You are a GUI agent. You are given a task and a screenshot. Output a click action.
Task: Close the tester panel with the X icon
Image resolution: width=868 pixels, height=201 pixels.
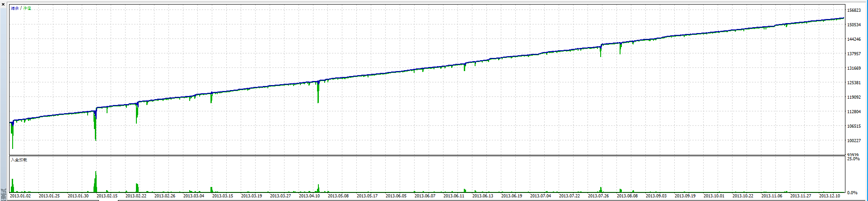click(x=3, y=4)
